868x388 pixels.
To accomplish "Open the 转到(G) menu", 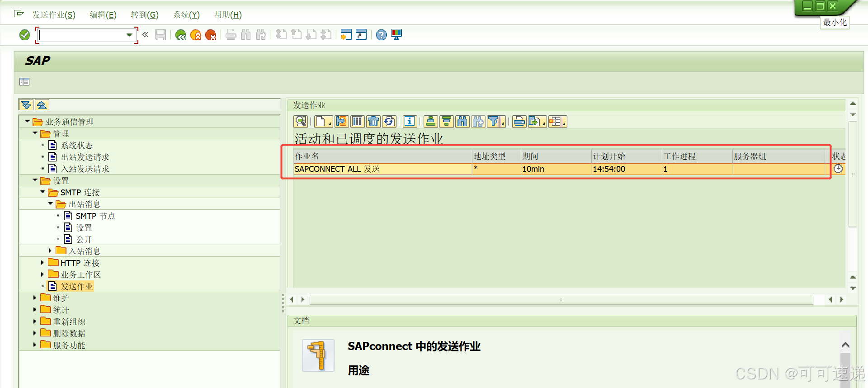I will [x=145, y=15].
